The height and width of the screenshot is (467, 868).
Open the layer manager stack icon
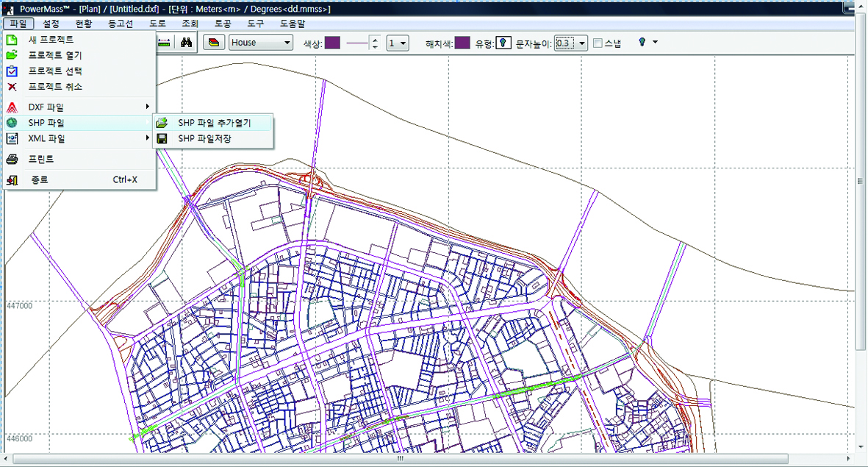[x=214, y=43]
